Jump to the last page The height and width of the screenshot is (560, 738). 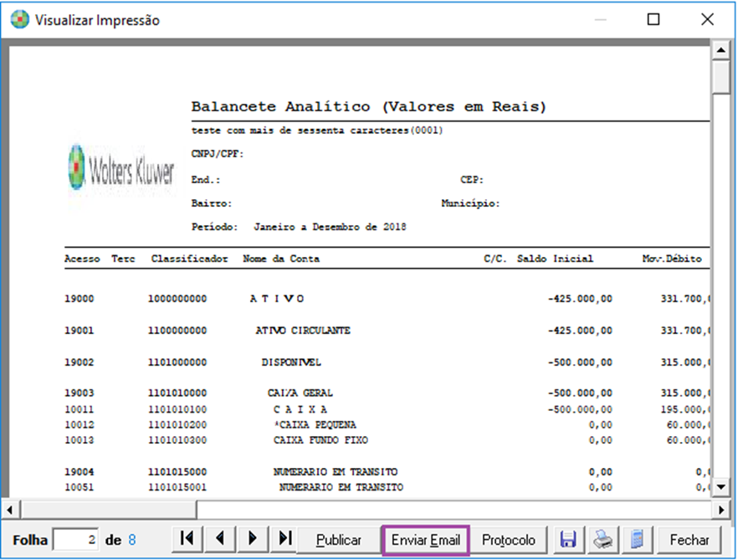click(284, 539)
